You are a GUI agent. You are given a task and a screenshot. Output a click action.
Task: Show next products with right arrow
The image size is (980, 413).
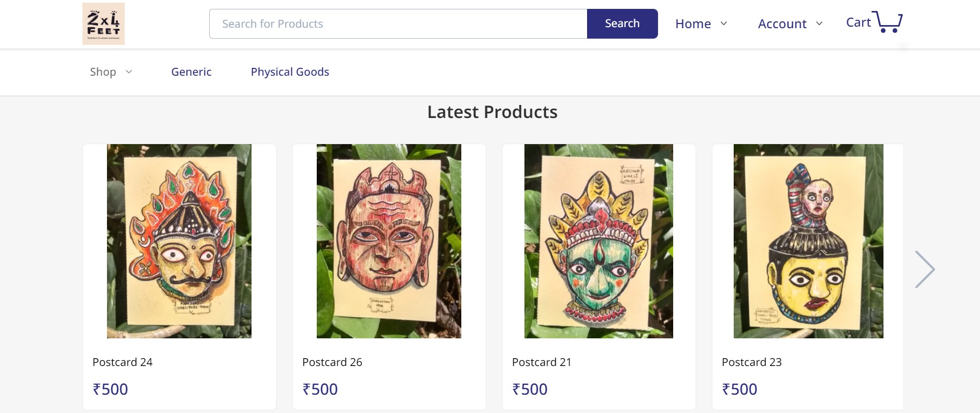point(925,269)
